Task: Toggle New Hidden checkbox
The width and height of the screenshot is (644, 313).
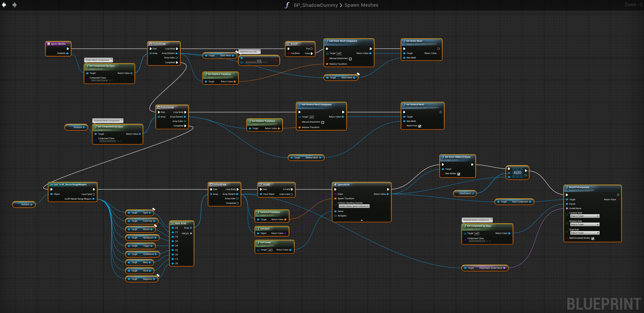Action: 459,174
